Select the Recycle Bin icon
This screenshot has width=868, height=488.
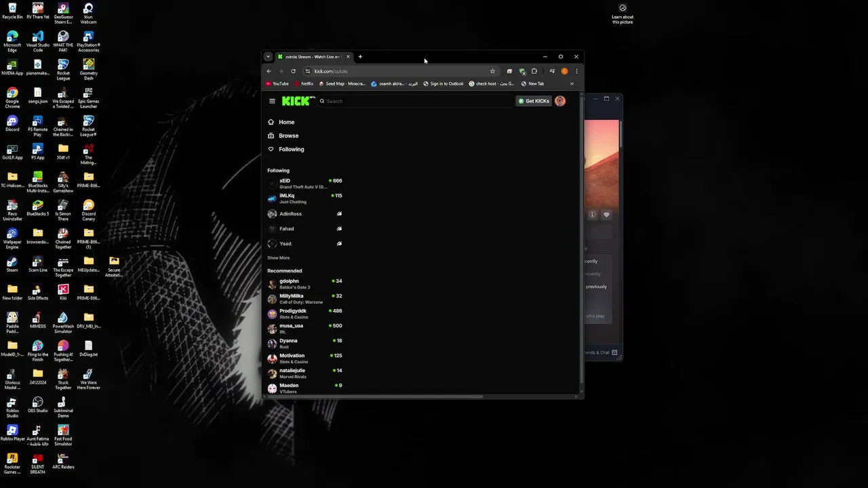(12, 12)
